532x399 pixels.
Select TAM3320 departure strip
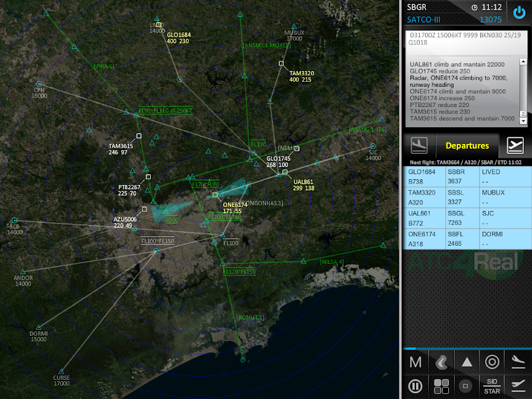pos(467,198)
